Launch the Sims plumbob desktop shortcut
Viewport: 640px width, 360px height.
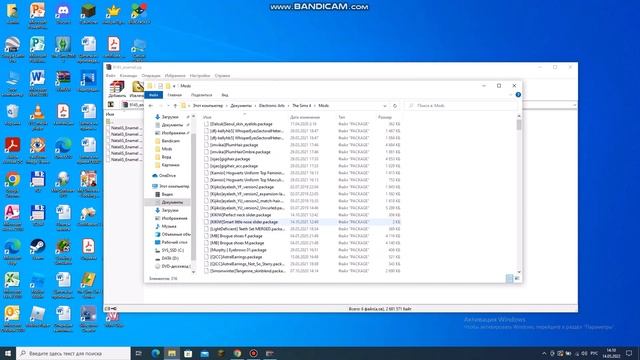point(63,49)
